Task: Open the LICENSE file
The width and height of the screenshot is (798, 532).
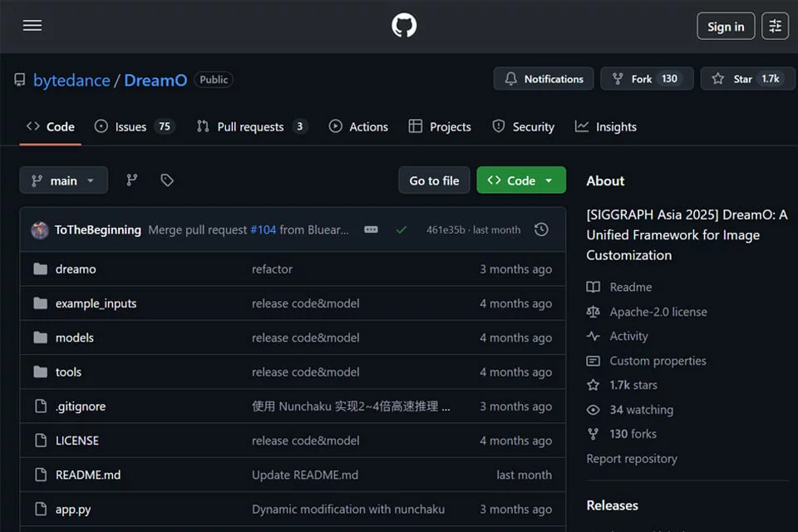Action: (77, 441)
